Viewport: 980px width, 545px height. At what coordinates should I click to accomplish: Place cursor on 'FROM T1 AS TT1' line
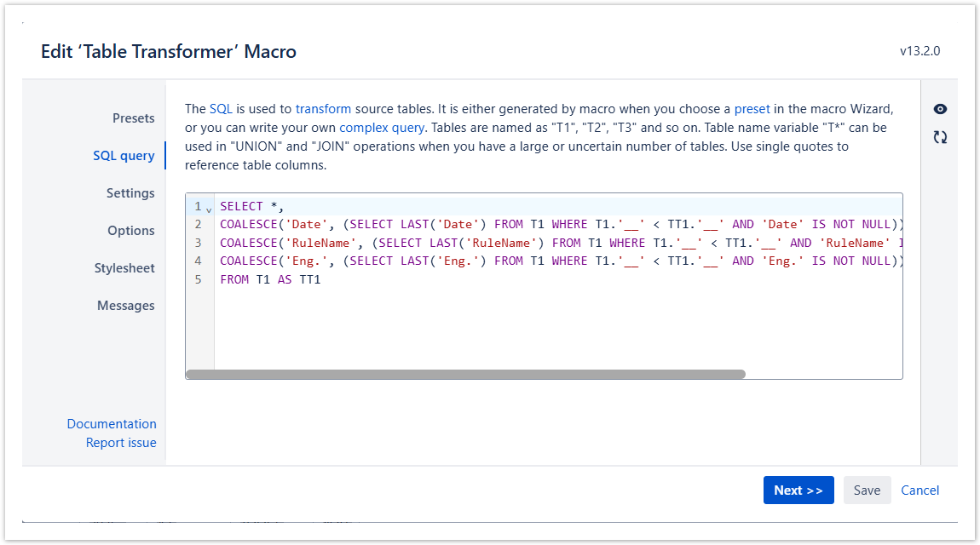coord(270,279)
